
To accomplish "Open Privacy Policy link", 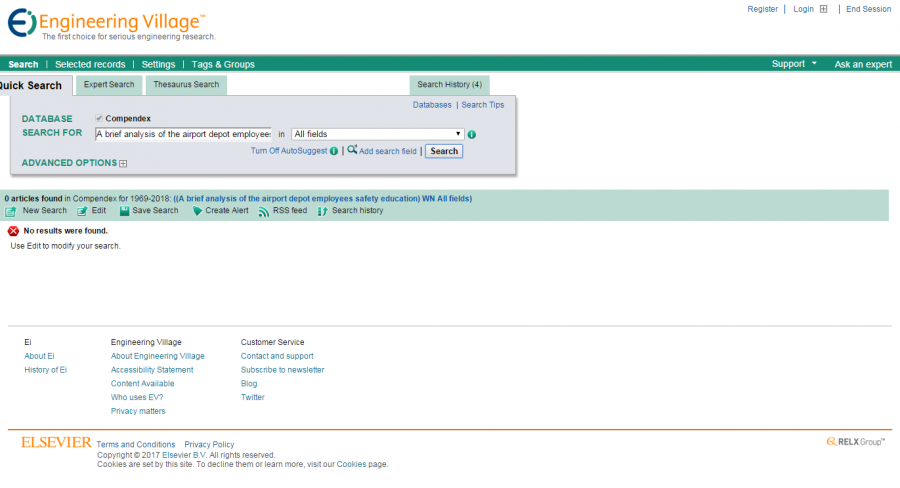I will pyautogui.click(x=209, y=444).
